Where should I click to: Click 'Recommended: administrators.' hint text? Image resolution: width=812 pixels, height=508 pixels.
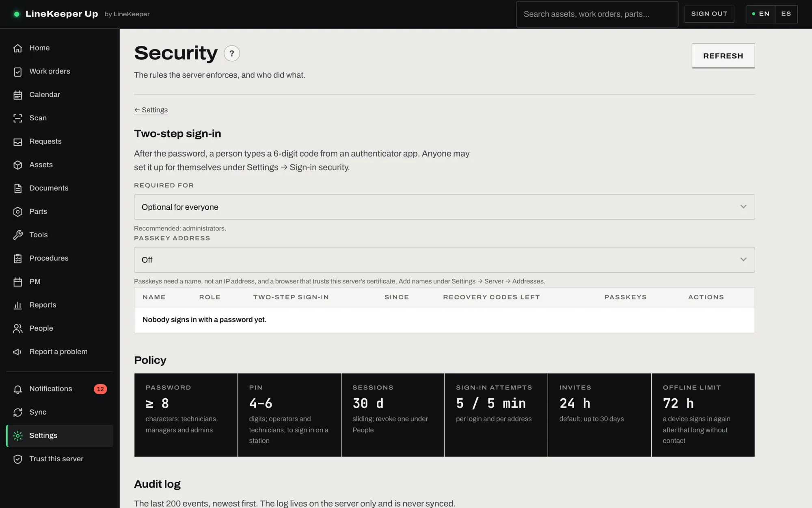click(x=180, y=228)
